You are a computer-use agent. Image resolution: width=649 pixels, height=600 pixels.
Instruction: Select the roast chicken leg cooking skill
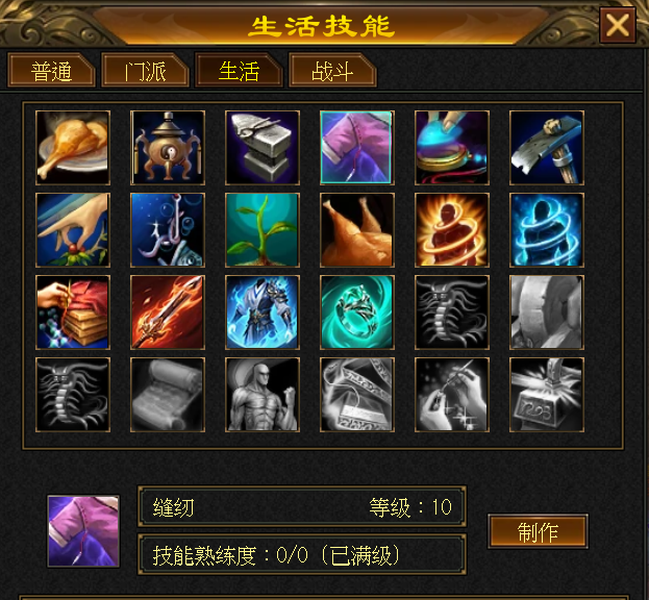pyautogui.click(x=73, y=147)
